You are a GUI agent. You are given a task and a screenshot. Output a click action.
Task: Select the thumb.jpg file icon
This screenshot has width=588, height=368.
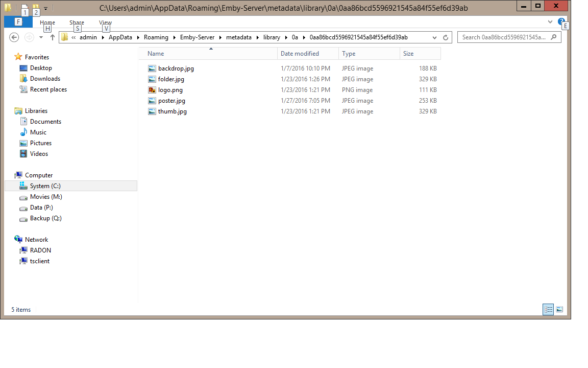click(152, 111)
